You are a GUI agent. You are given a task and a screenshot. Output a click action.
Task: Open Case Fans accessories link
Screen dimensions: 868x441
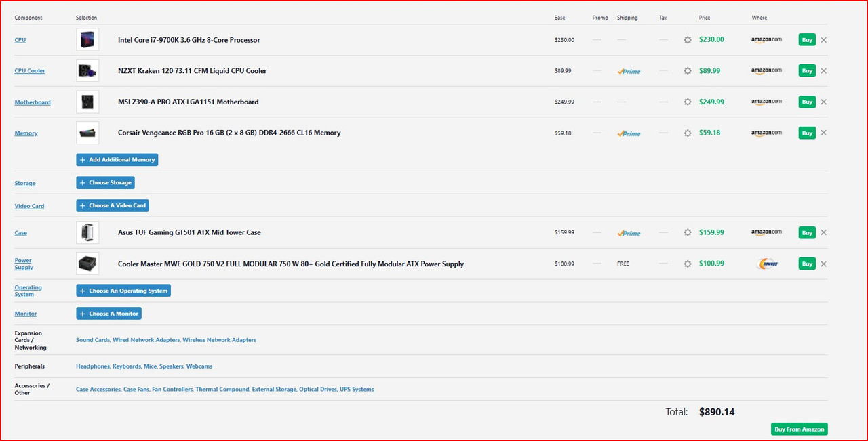pos(136,390)
